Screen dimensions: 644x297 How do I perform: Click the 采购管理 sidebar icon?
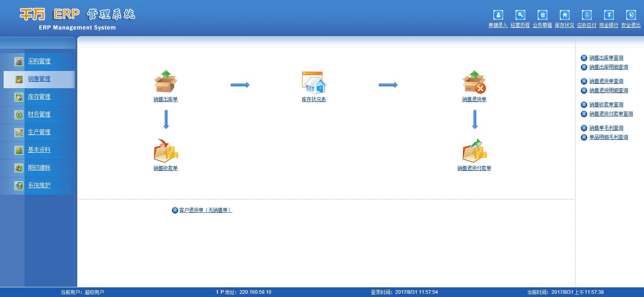pos(19,62)
